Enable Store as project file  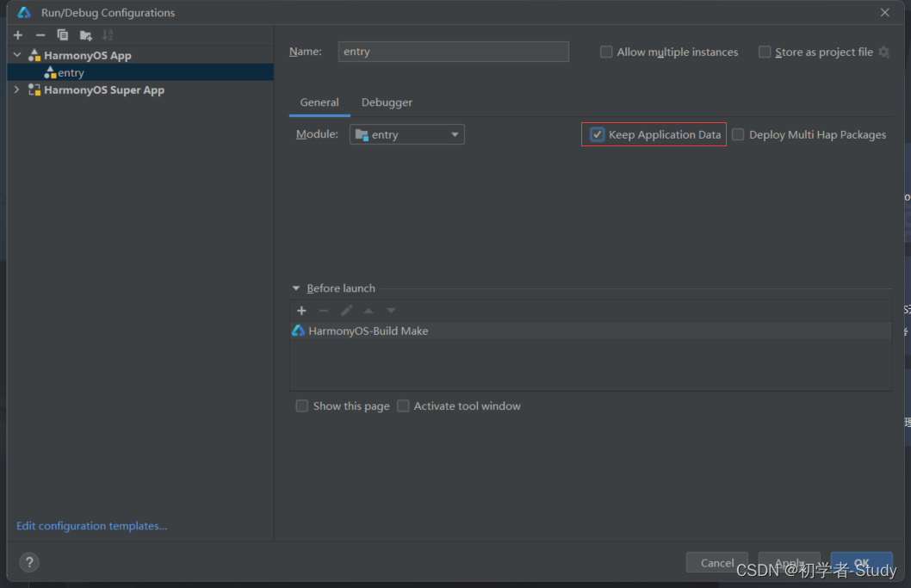pos(765,52)
